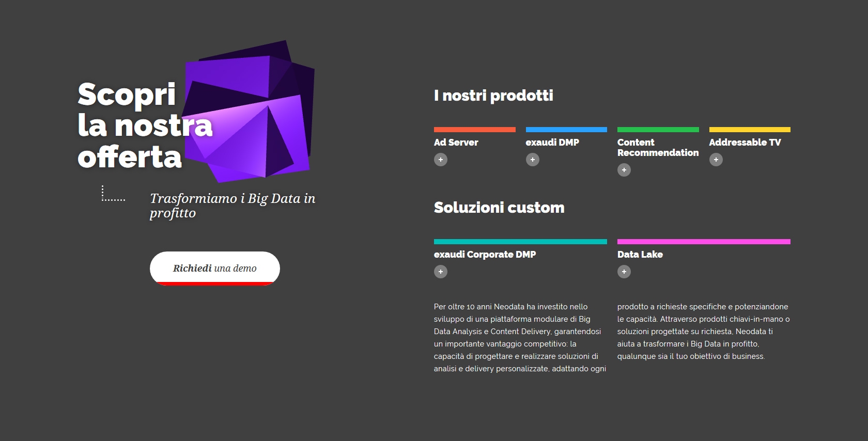Expand the Data Lake plus icon

pos(624,272)
